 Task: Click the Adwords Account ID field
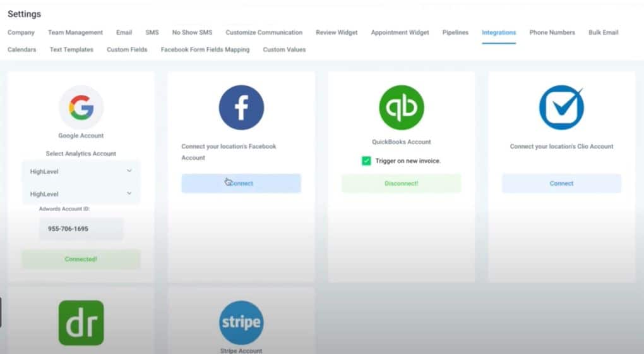click(x=81, y=229)
